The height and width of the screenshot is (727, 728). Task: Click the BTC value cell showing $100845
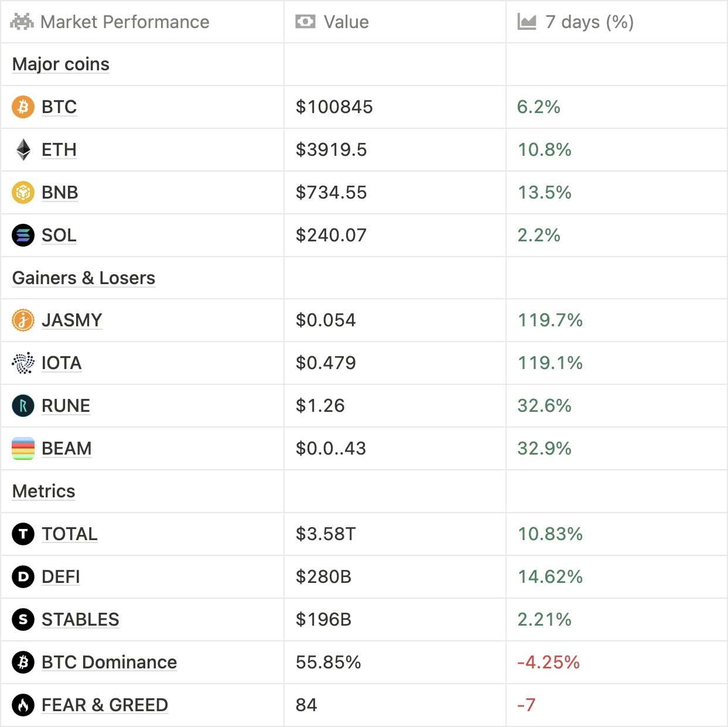pos(334,107)
